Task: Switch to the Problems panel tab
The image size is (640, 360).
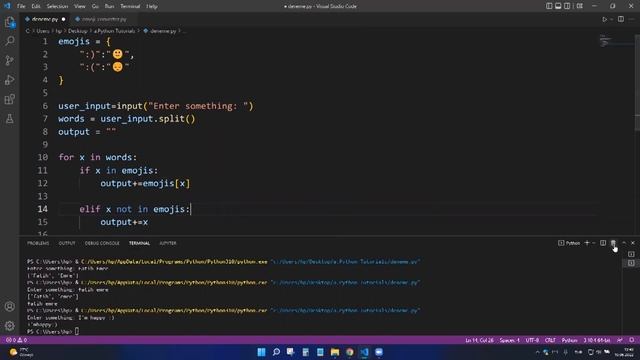Action: (x=38, y=243)
